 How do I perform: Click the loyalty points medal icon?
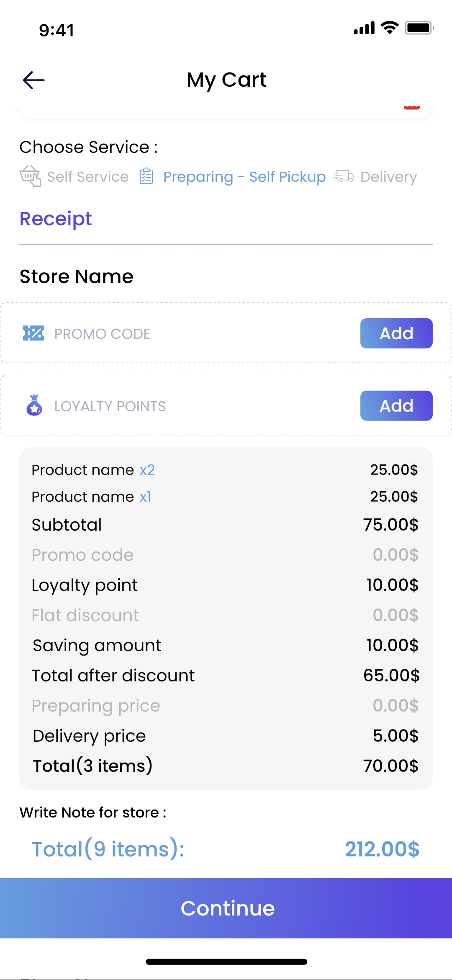click(34, 405)
